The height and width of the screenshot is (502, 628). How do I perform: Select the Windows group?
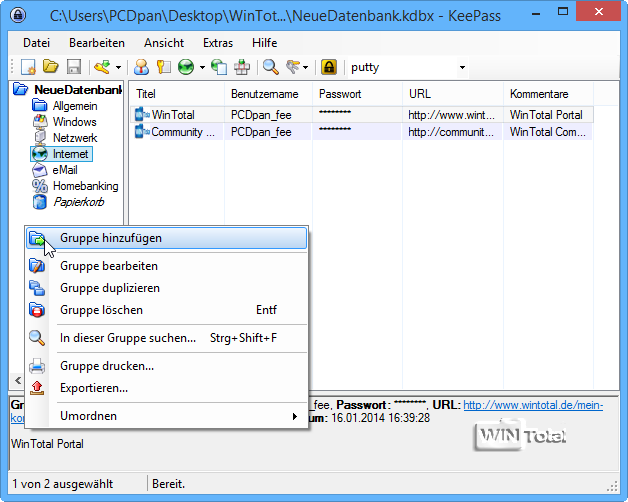click(74, 122)
